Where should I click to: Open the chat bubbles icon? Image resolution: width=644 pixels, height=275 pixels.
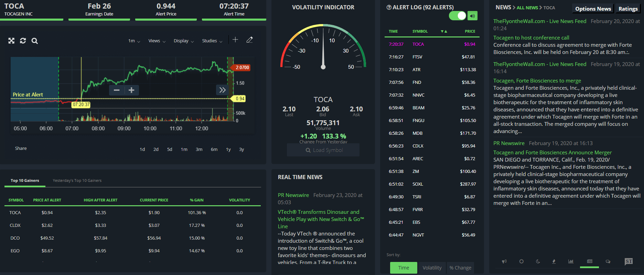608,262
